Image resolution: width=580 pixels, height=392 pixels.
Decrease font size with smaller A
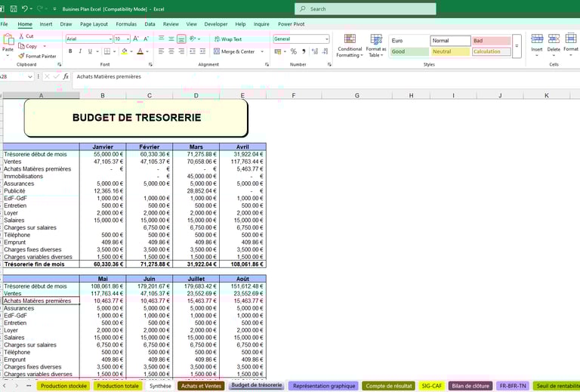point(146,39)
